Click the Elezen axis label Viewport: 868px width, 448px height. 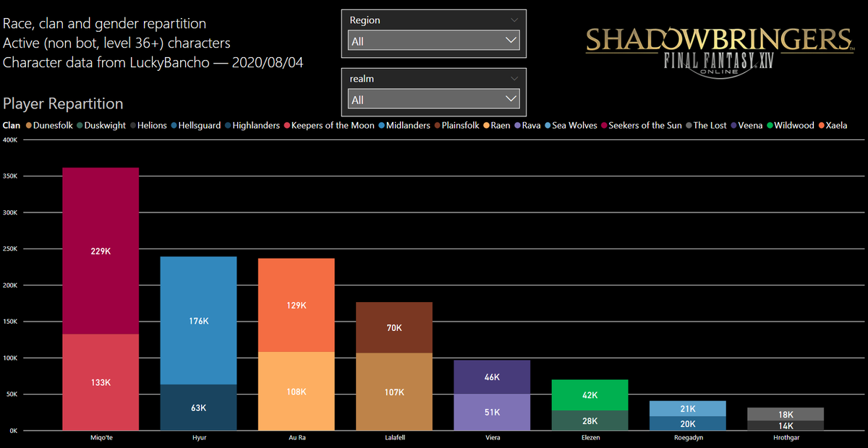pyautogui.click(x=590, y=438)
